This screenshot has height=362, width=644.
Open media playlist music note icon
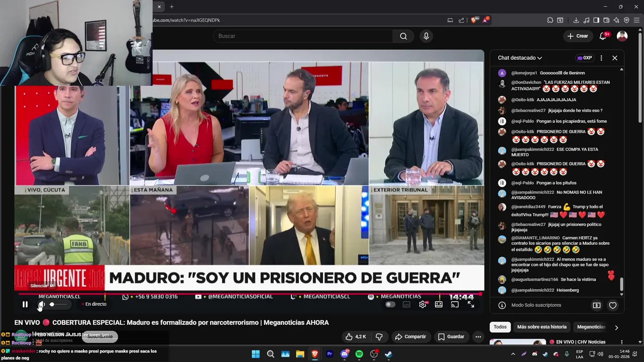[x=586, y=20]
